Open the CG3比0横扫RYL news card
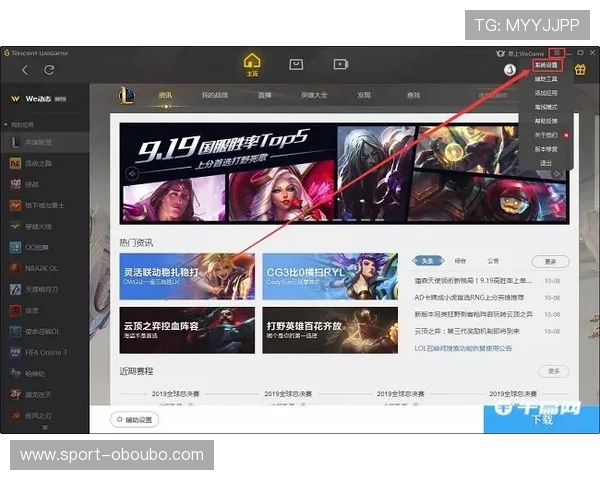Viewport: 600px width, 480px height. click(x=330, y=276)
